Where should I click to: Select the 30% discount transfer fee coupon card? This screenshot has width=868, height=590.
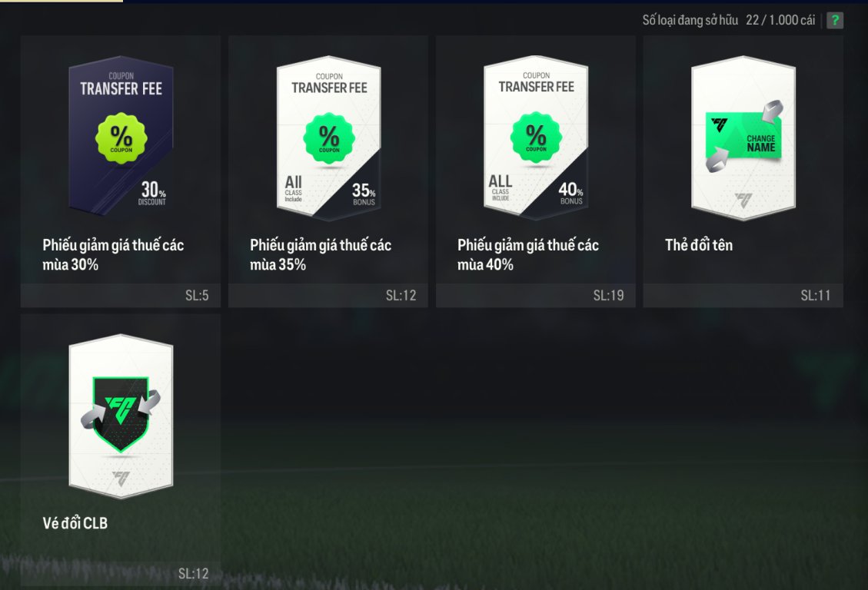click(x=121, y=135)
